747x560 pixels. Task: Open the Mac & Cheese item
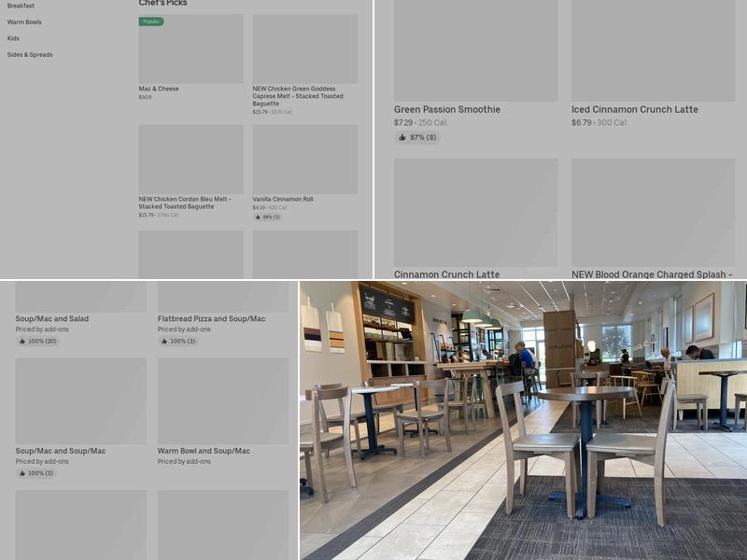(159, 89)
